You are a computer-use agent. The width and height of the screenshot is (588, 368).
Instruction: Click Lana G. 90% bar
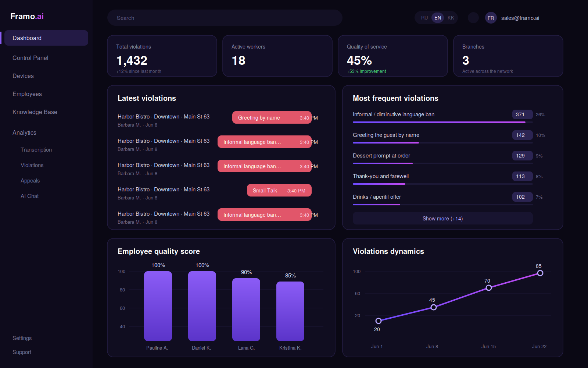pos(246,309)
